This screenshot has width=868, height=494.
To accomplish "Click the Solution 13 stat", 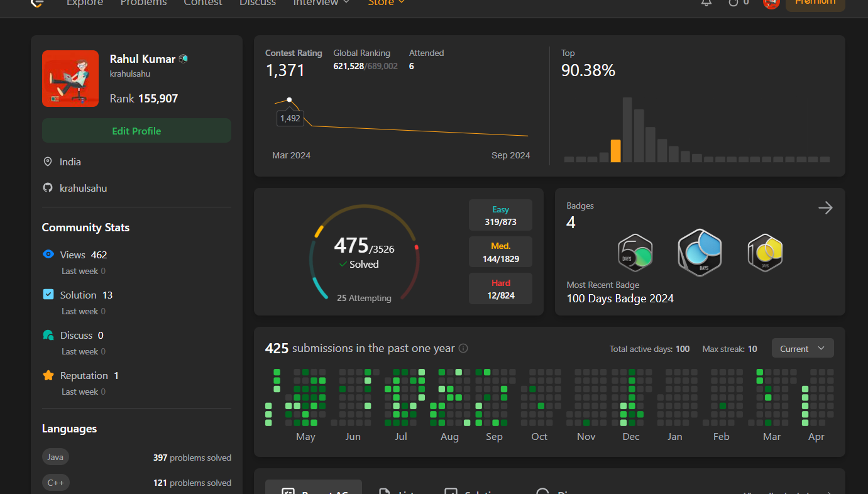I will click(x=86, y=295).
